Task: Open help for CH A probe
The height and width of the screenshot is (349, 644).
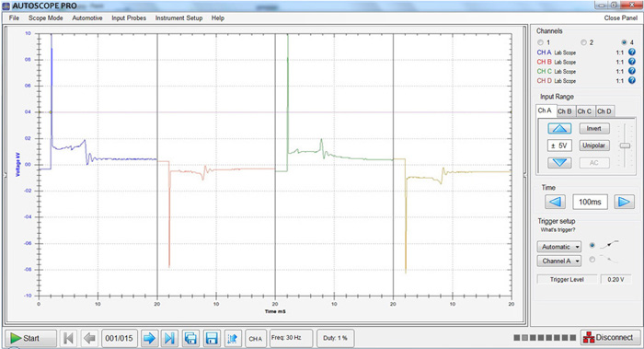Action: 632,52
